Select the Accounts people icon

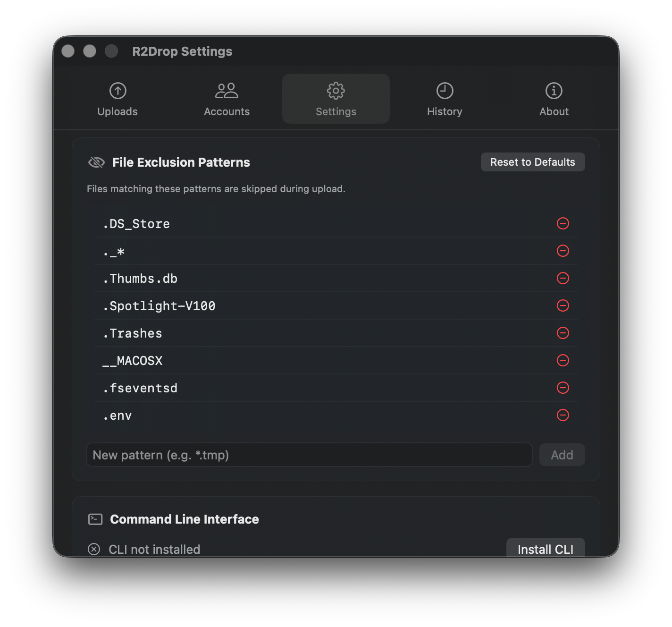[x=227, y=91]
